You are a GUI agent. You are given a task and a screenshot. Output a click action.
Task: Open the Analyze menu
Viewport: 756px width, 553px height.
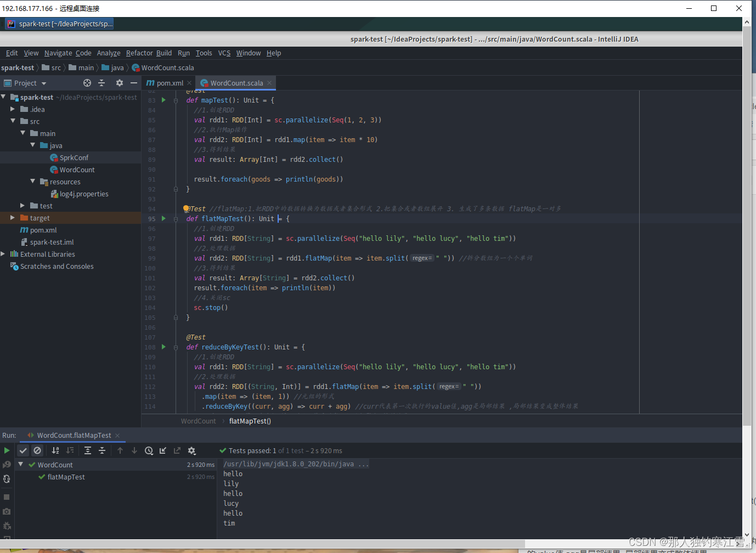109,53
